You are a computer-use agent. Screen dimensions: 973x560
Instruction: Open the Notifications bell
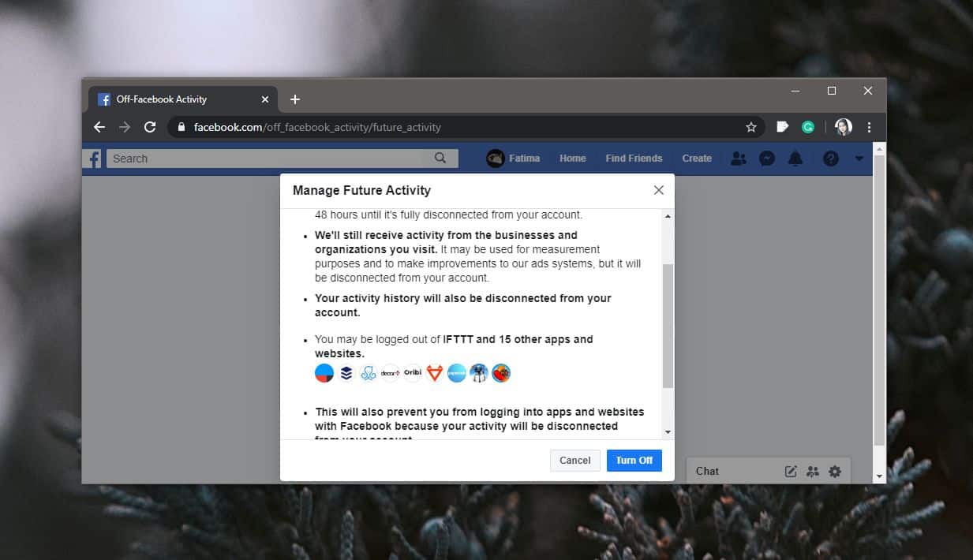tap(795, 159)
